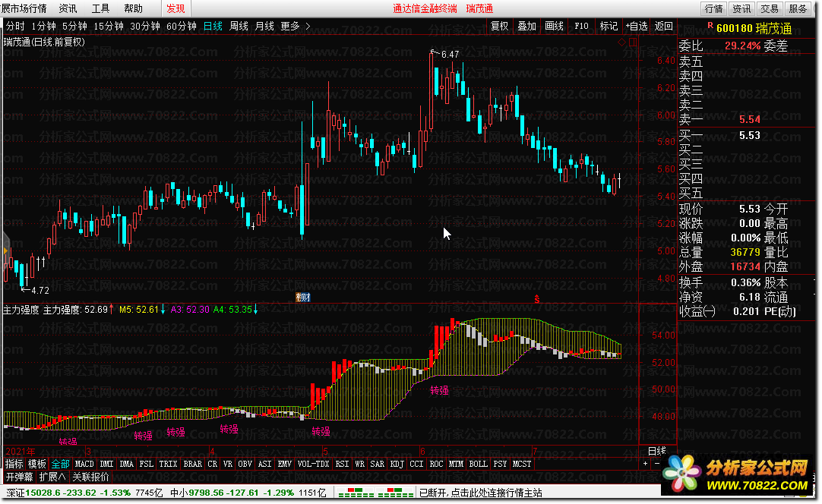Image resolution: width=822 pixels, height=504 pixels.
Task: Switch indicator to KDJ
Action: (x=397, y=464)
